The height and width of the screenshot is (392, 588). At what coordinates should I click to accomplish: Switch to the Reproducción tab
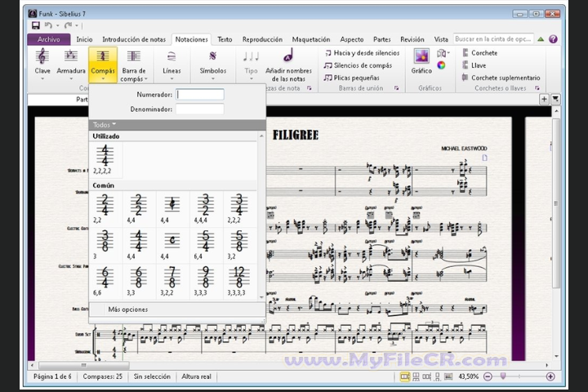[262, 39]
